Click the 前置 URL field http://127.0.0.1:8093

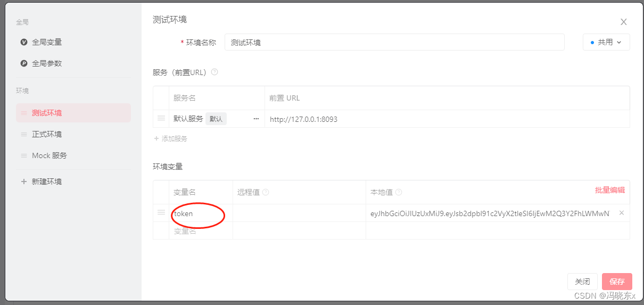[x=447, y=119]
